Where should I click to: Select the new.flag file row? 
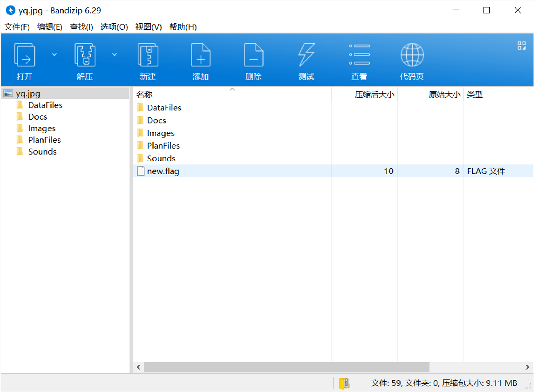pyautogui.click(x=163, y=171)
